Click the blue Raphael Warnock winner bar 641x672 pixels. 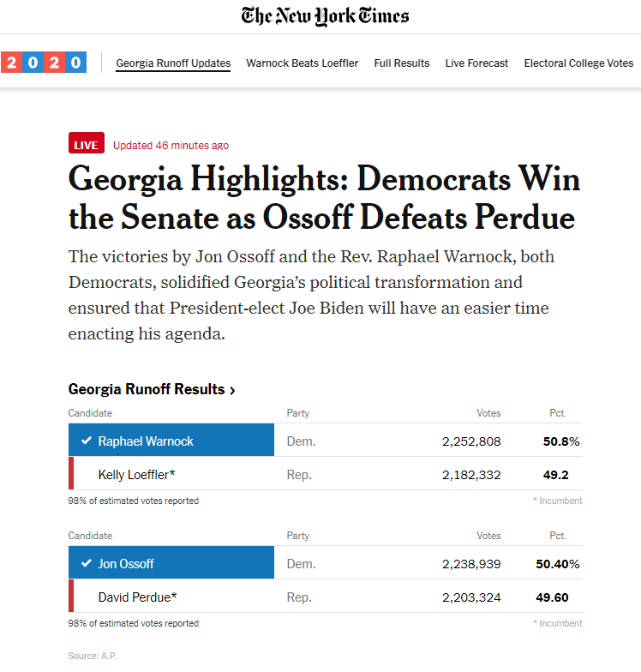tap(171, 441)
